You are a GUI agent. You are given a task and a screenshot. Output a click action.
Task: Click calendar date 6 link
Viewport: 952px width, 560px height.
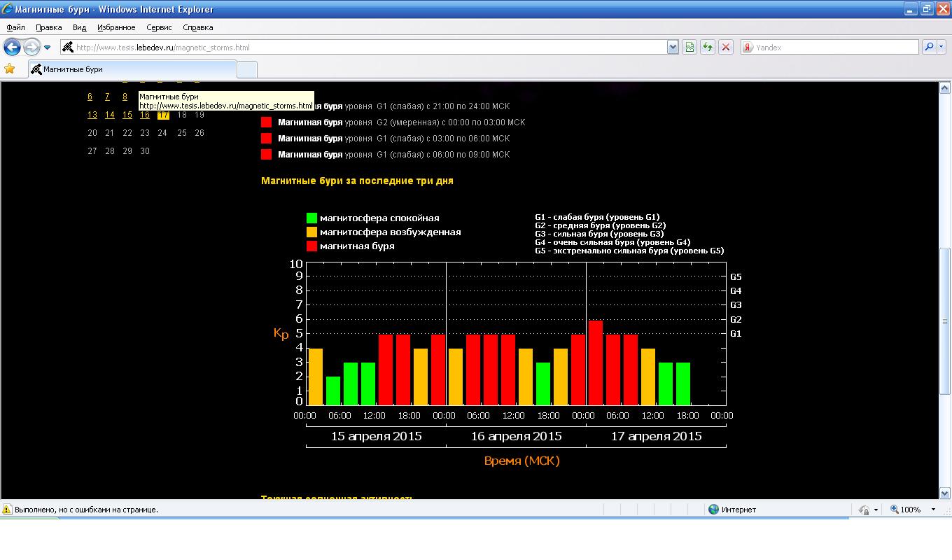90,97
